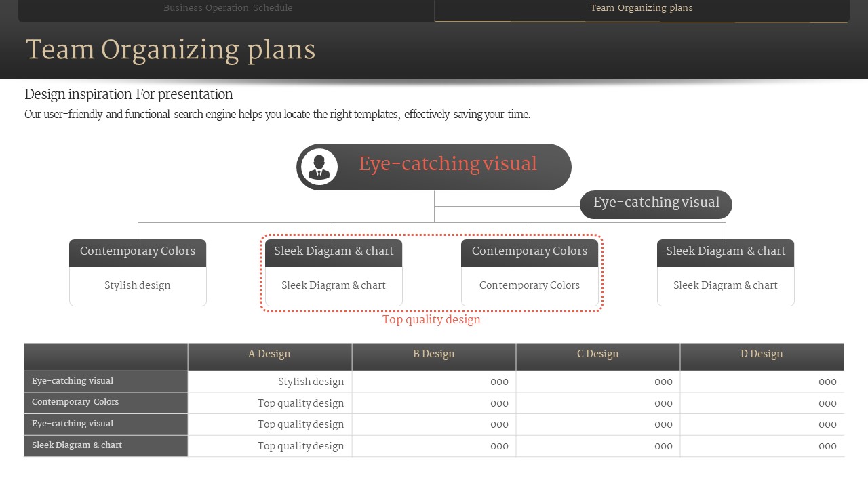868x488 pixels.
Task: Select the rightmost Sleek Diagram & chart header
Action: click(x=726, y=251)
